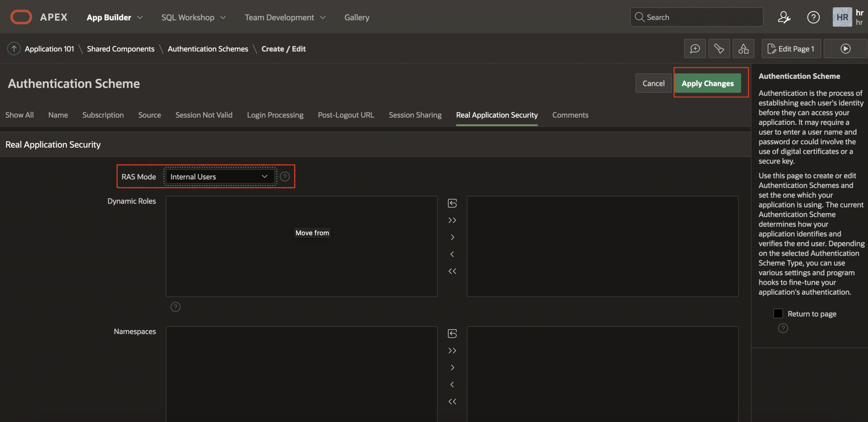This screenshot has height=422, width=868.
Task: Click the HR user avatar
Action: pyautogui.click(x=842, y=17)
